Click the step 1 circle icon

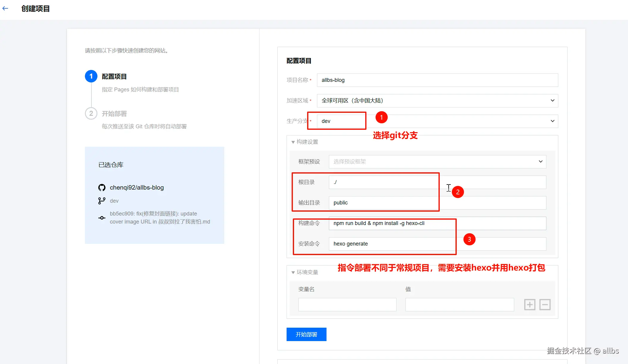point(91,76)
